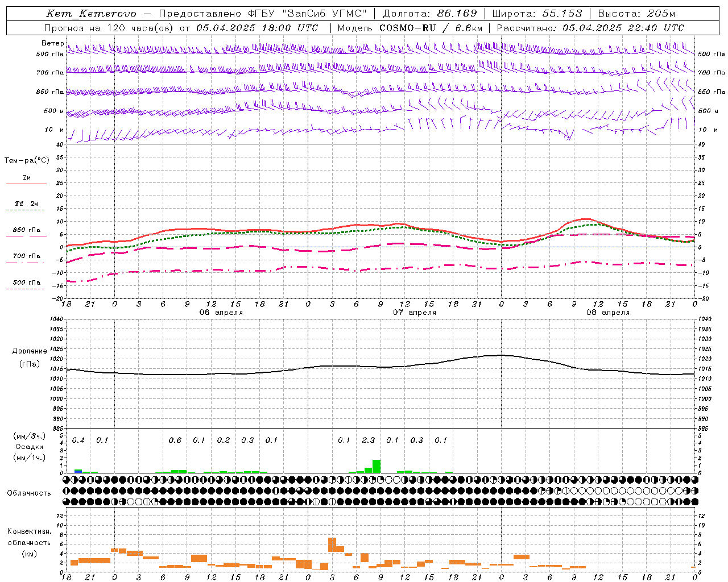
Task: Click the (мм/3ч.) precipitation unit label
Action: click(30, 436)
